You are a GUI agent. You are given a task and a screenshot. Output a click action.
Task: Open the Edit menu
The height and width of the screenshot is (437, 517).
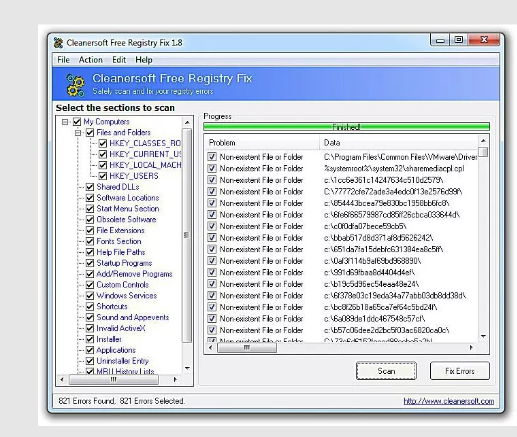[119, 60]
